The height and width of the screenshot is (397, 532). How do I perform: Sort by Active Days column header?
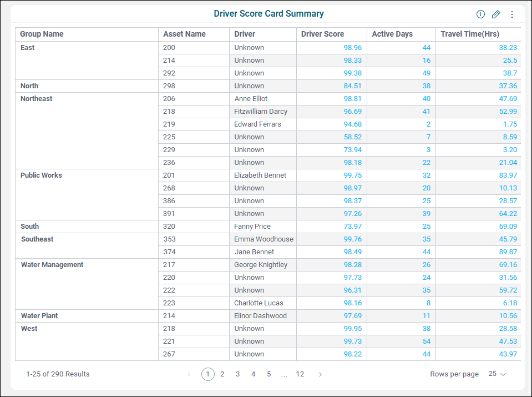click(392, 34)
